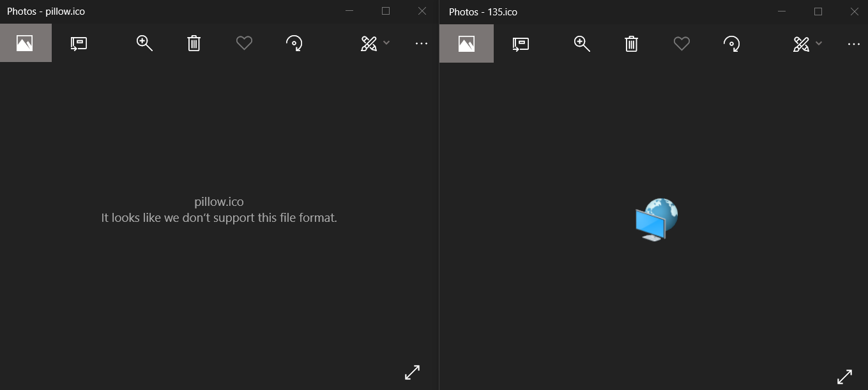The image size is (868, 390).
Task: Select the globe monitor icon image
Action: pyautogui.click(x=656, y=219)
